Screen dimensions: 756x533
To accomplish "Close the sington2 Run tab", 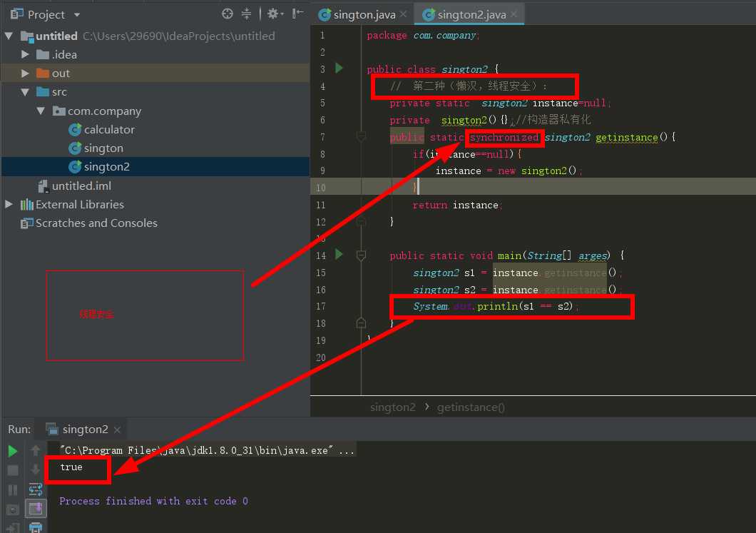I will [x=117, y=430].
